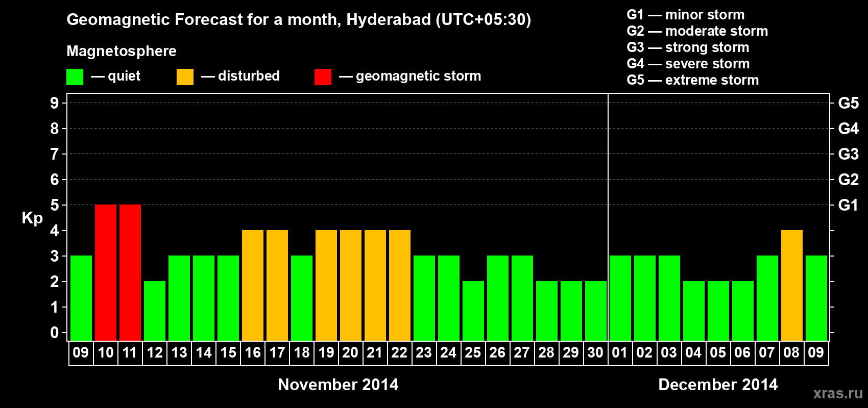This screenshot has height=408, width=868.
Task: Click date label 29 on the axis
Action: point(571,353)
